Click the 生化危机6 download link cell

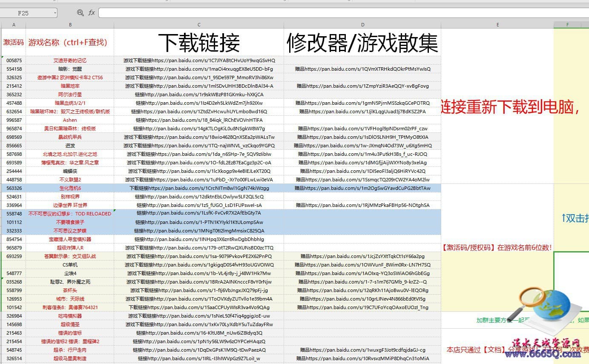click(199, 188)
